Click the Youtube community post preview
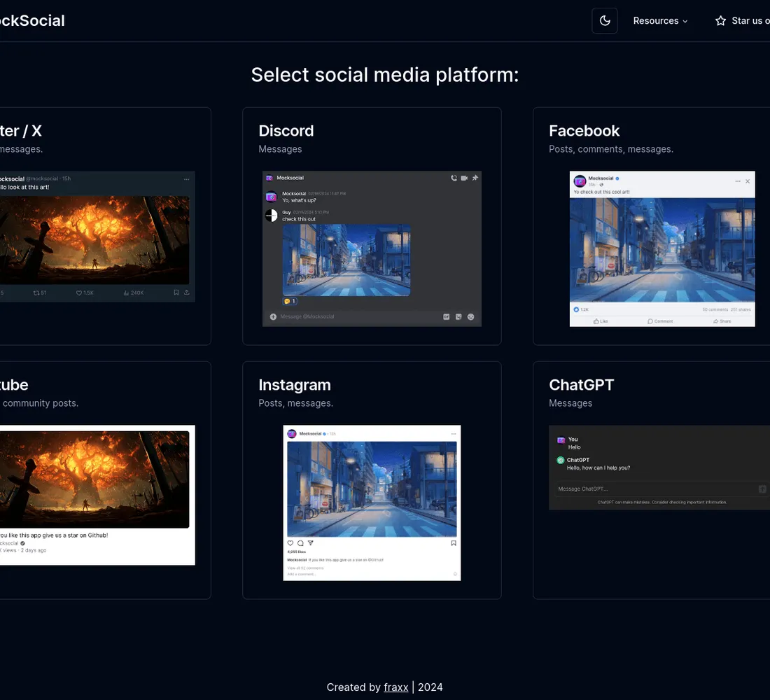770x700 pixels. pyautogui.click(x=97, y=495)
